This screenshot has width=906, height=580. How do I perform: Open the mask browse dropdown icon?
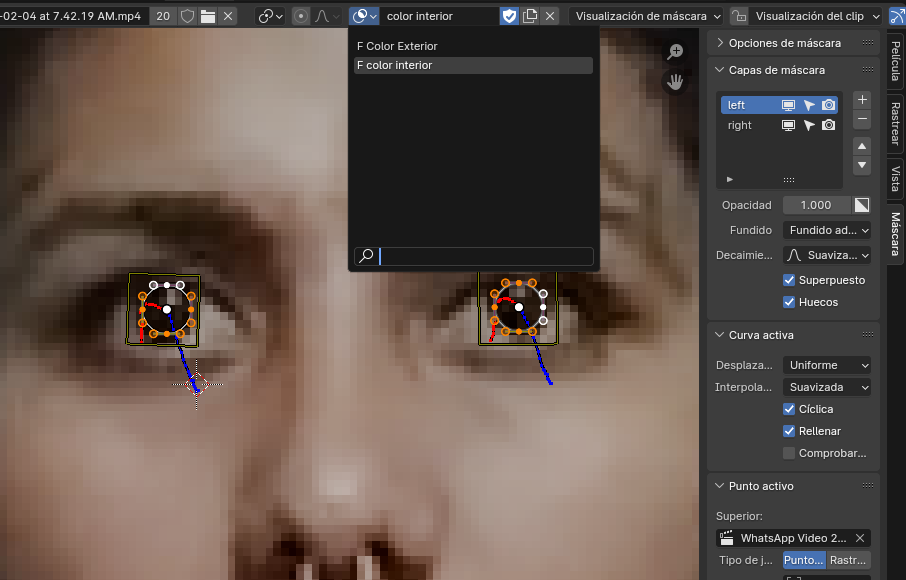pos(364,16)
